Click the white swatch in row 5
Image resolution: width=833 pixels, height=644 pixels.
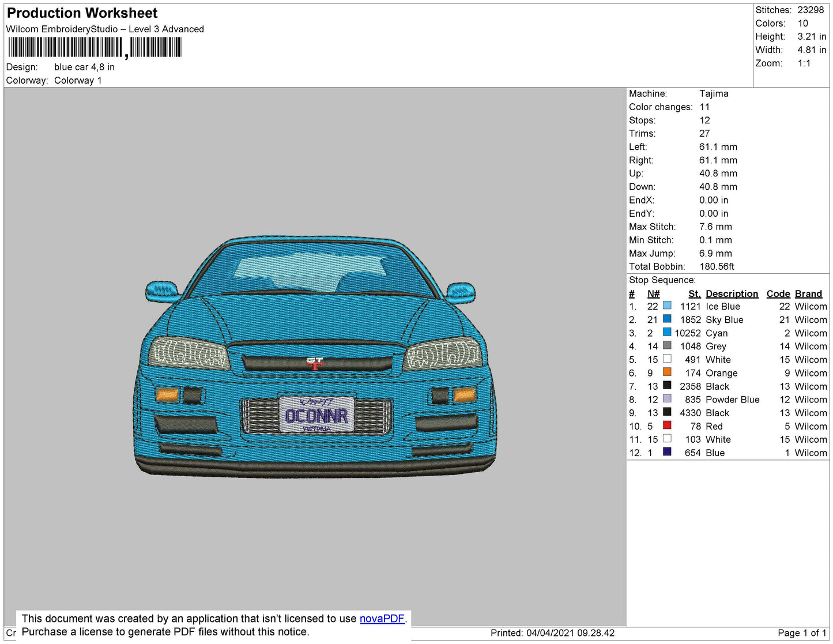point(667,359)
